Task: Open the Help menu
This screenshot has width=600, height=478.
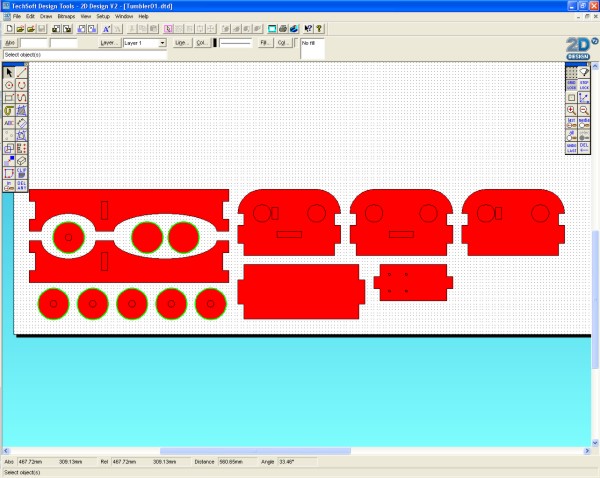Action: click(143, 16)
